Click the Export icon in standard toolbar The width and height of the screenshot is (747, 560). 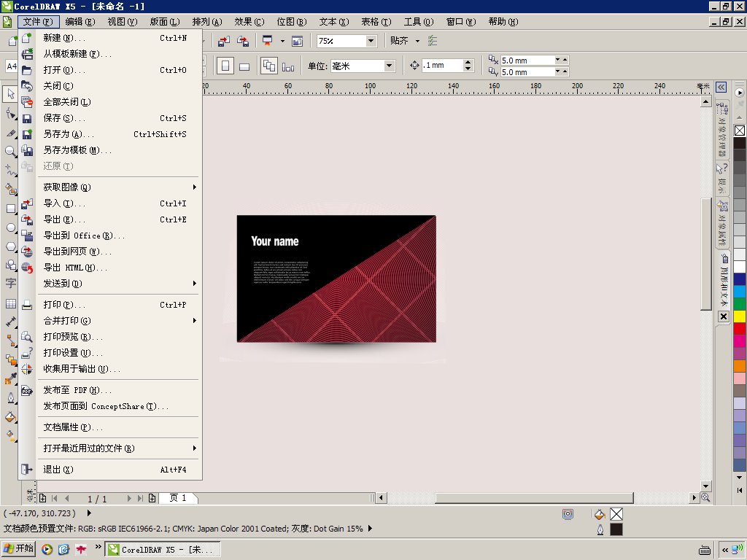(x=243, y=42)
